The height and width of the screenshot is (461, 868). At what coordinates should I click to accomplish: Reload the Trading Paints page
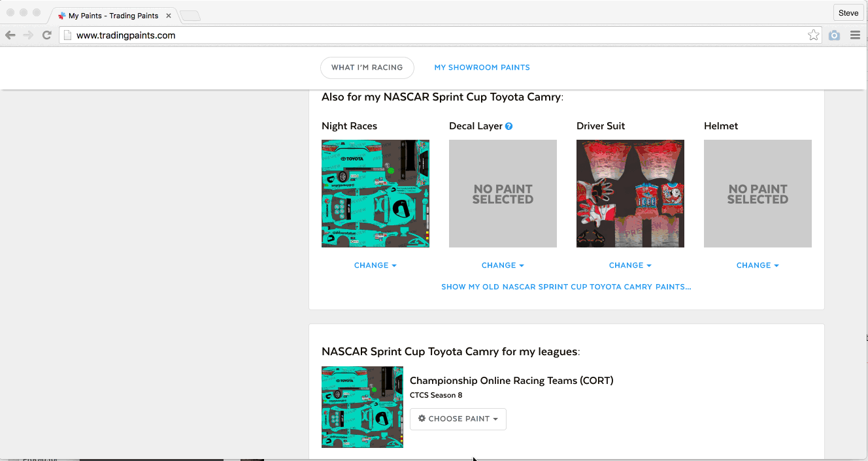[x=46, y=35]
